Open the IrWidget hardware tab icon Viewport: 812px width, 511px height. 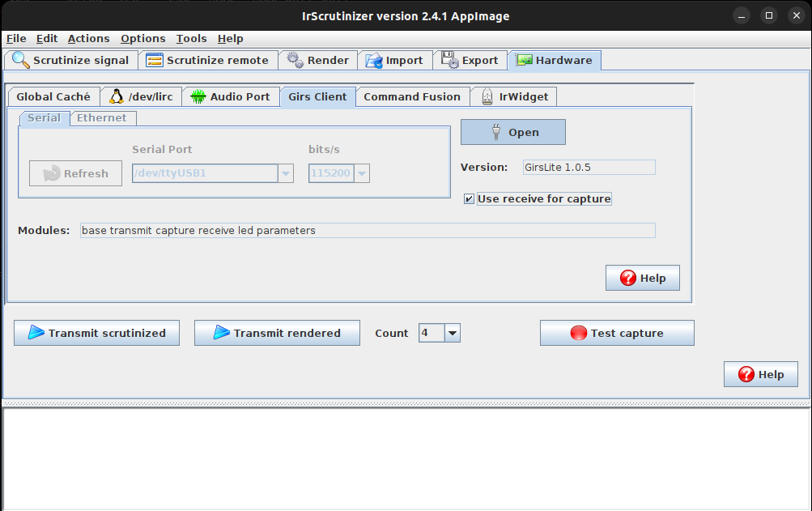[x=487, y=96]
